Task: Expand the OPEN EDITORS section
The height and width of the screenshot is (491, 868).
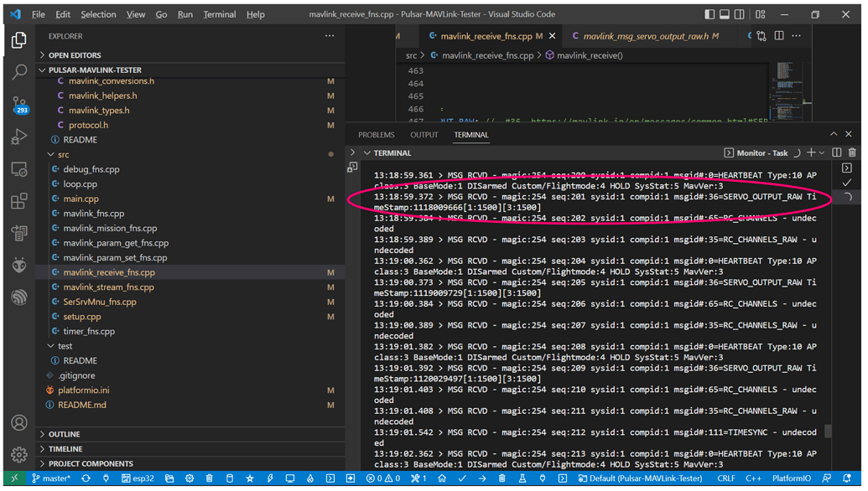Action: pyautogui.click(x=75, y=55)
